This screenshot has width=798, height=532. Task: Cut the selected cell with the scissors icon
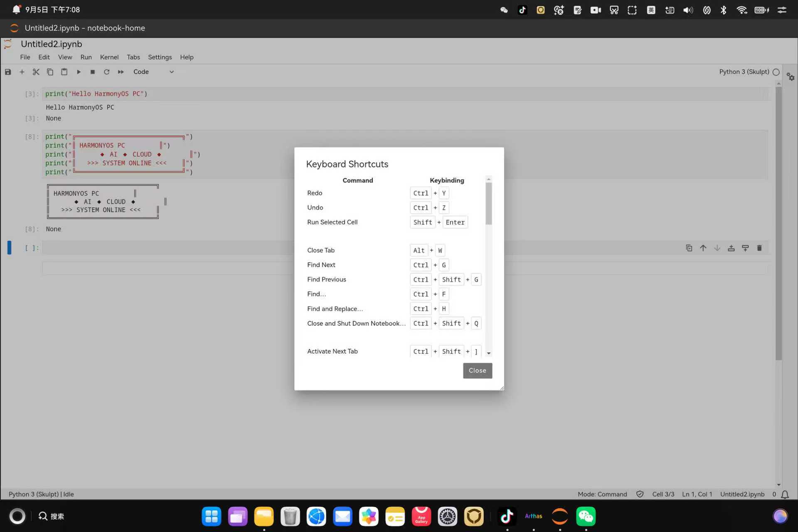click(x=36, y=72)
